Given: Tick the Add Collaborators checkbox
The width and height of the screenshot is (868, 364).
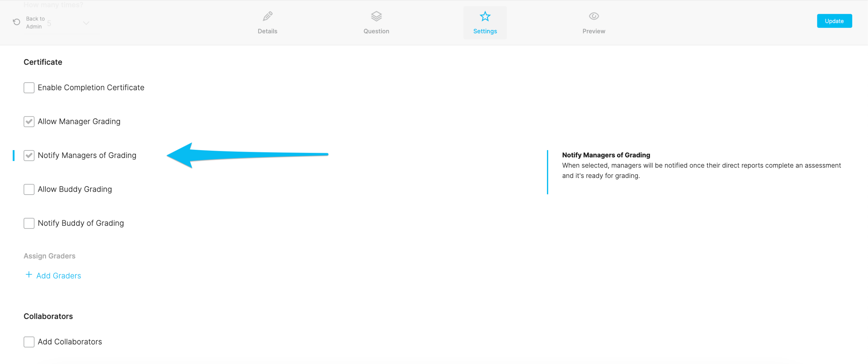Looking at the screenshot, I should coord(29,342).
